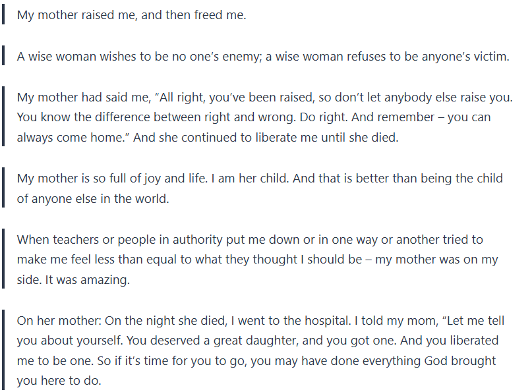This screenshot has width=532, height=392.
Task: Click the text "always come home"
Action: pyautogui.click(x=61, y=138)
